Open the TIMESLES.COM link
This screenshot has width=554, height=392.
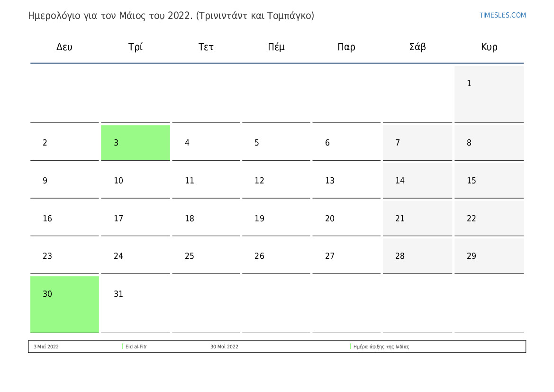click(x=502, y=15)
